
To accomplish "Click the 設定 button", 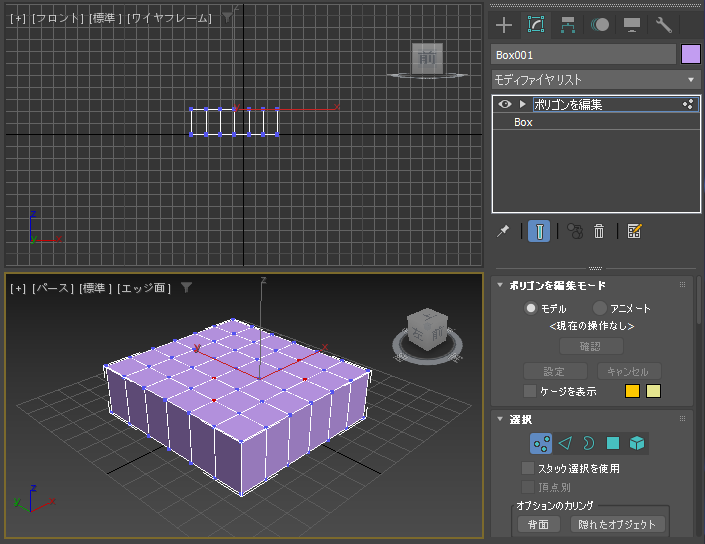I will pyautogui.click(x=555, y=371).
